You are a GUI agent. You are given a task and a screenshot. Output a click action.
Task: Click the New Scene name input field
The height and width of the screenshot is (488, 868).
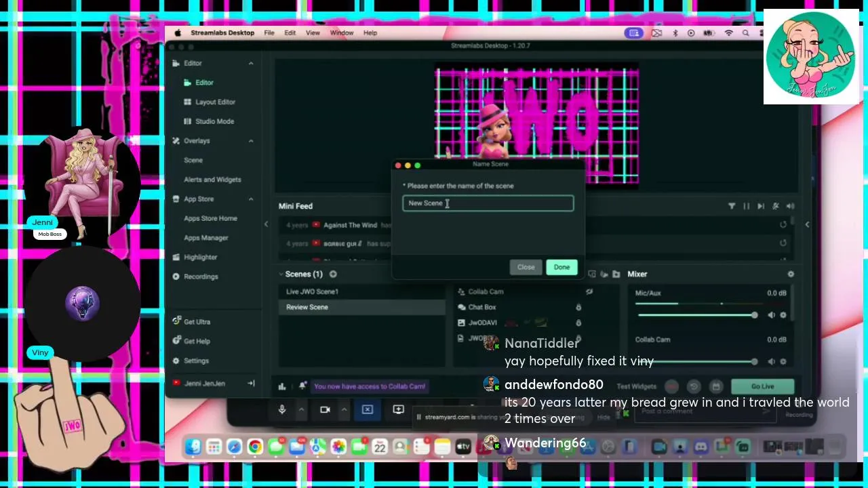[488, 203]
